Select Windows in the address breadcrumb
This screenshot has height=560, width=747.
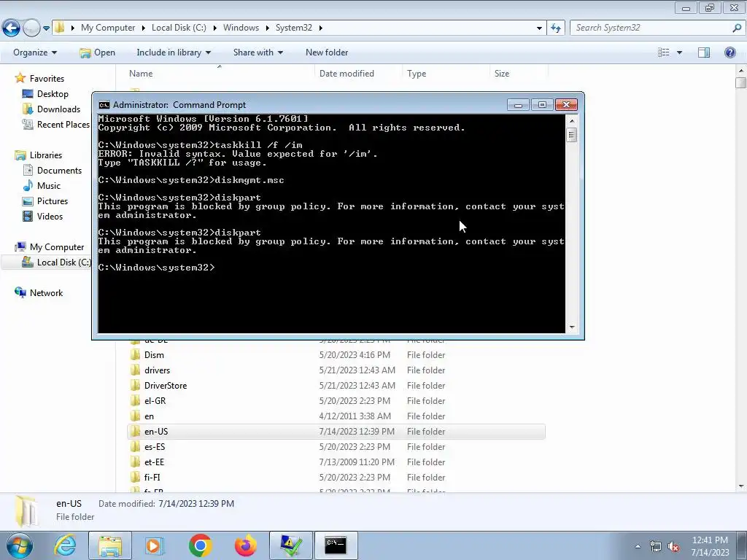tap(241, 28)
